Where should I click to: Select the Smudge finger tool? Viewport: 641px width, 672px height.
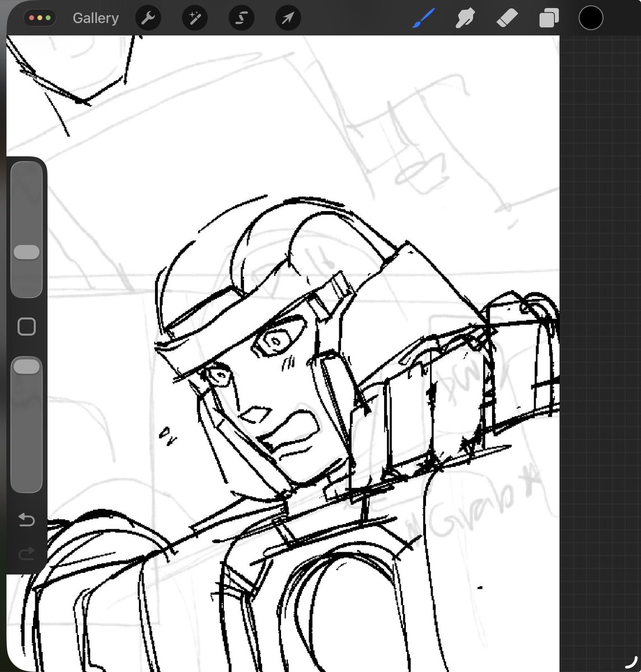[x=466, y=18]
